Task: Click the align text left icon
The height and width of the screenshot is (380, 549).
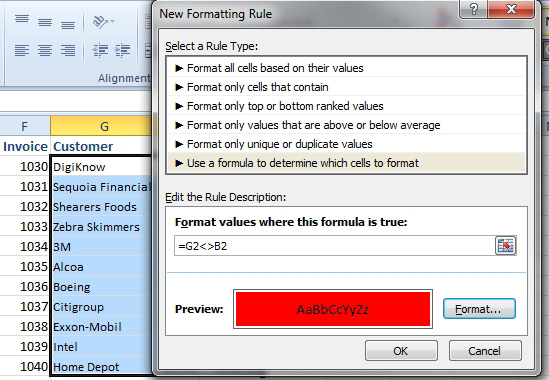Action: pos(22,50)
